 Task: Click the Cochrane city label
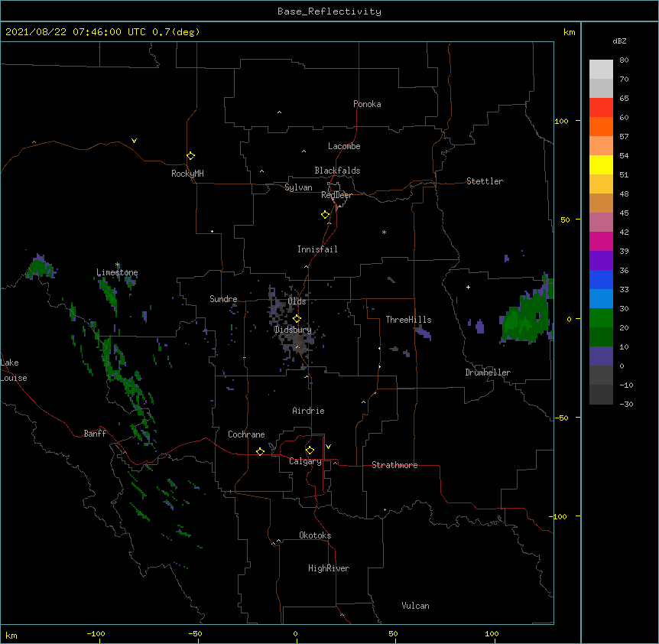click(x=246, y=434)
